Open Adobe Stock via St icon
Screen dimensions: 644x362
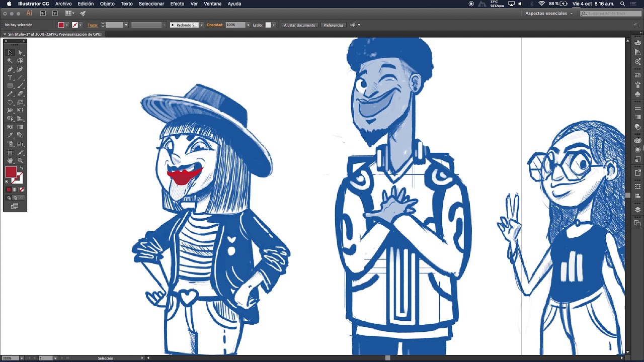55,13
